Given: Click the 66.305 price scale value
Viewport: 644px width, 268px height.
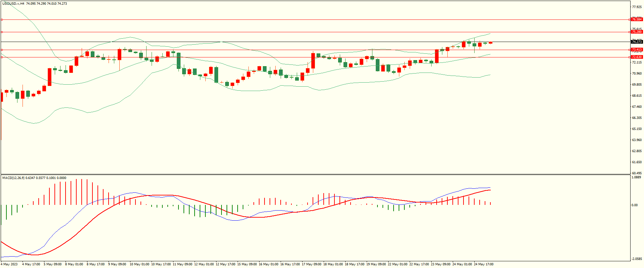Looking at the screenshot, I should (x=637, y=118).
